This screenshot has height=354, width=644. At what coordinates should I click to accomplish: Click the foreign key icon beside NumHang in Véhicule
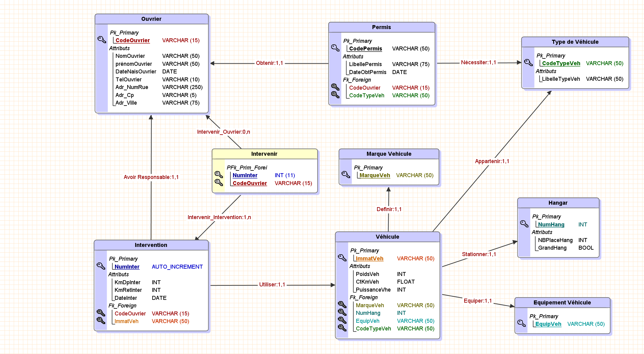[x=342, y=312]
